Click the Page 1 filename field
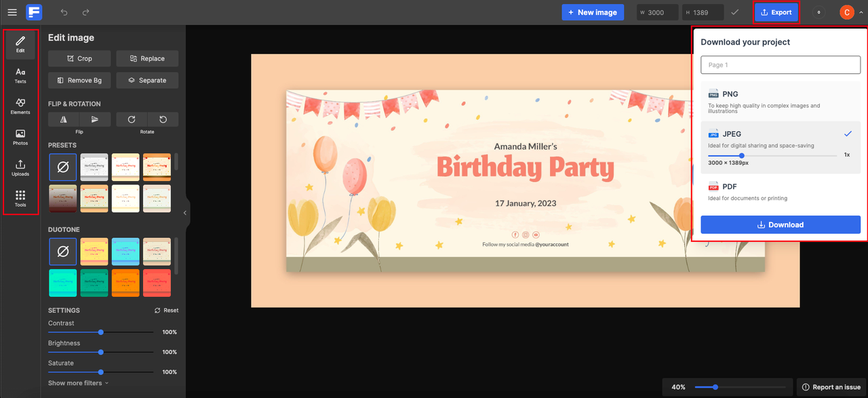868x398 pixels. click(781, 65)
